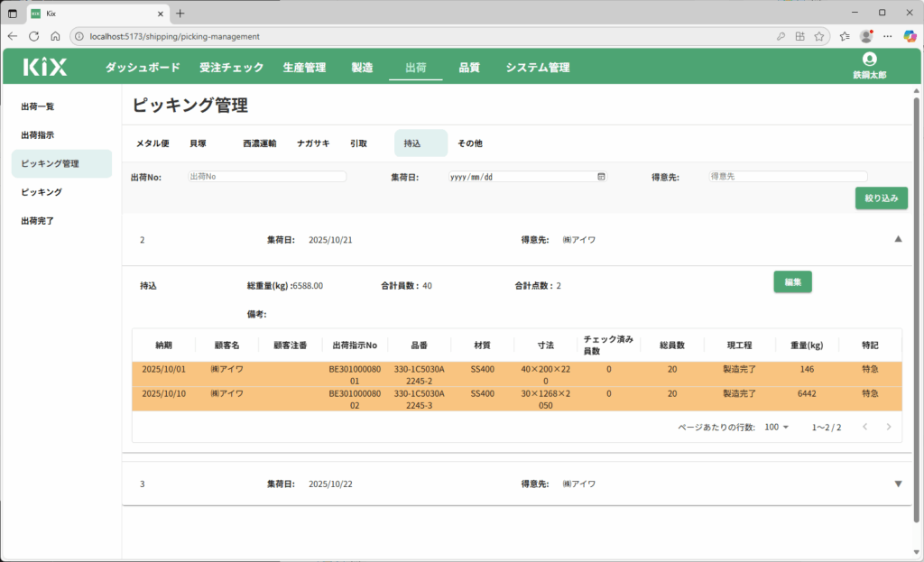
Task: Click the 編集 edit button
Action: 793,281
